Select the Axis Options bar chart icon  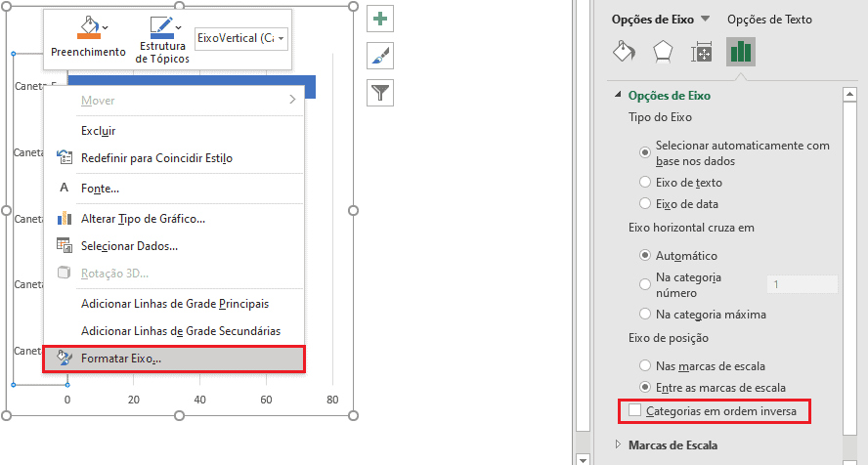[x=741, y=52]
